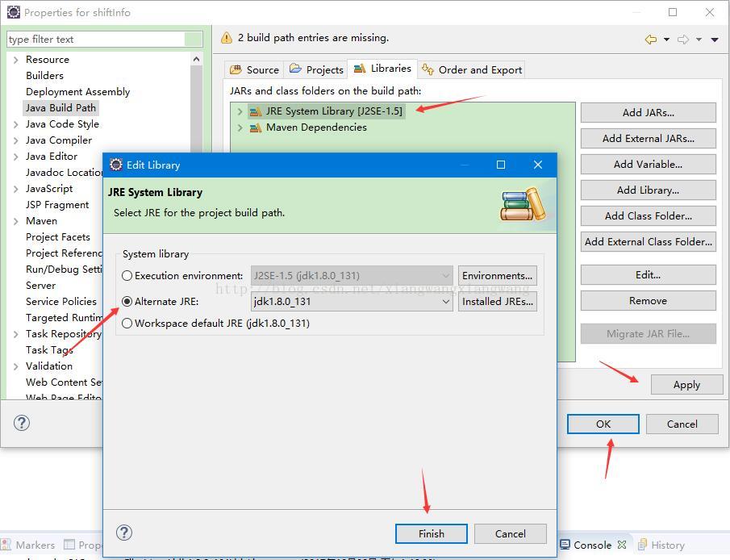Click Cancel in Properties window
Screen dimensions: 730x560
[682, 424]
